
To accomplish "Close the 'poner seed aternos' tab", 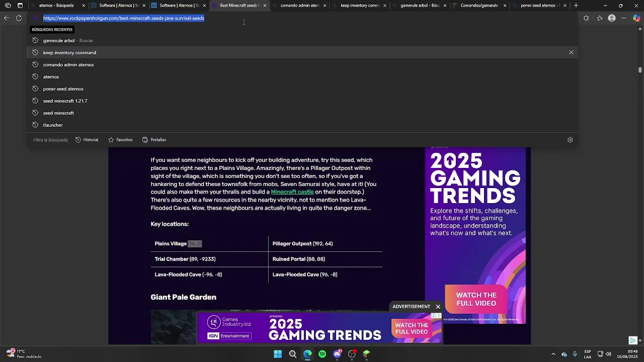I will click(x=565, y=6).
